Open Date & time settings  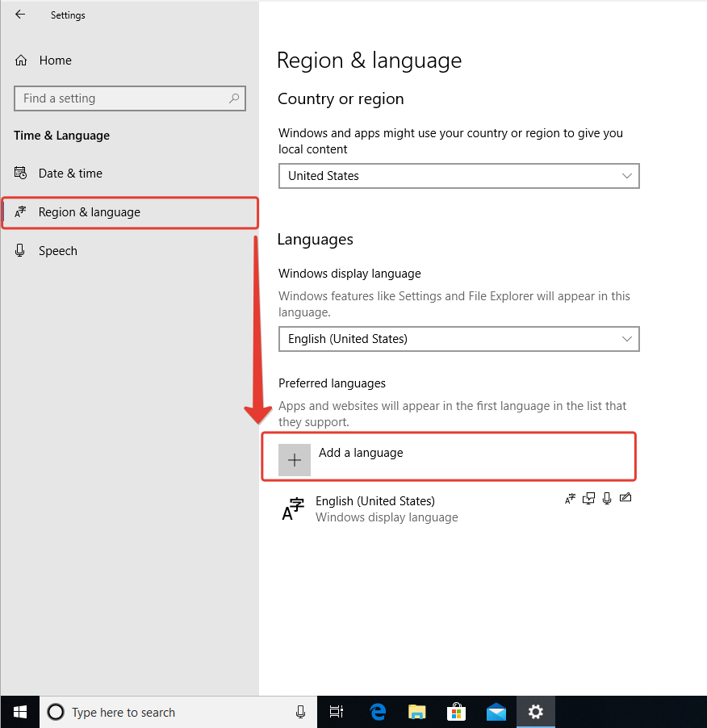click(x=70, y=174)
